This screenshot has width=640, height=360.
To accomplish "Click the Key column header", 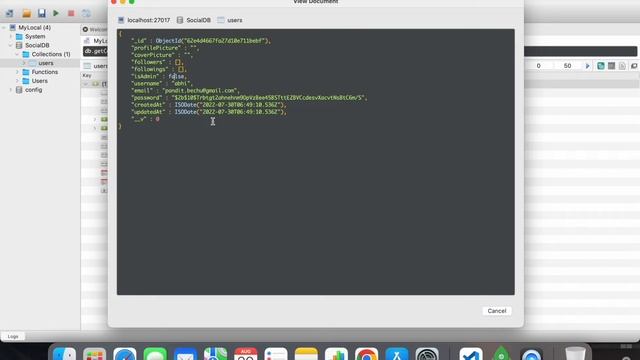I will pos(87,76).
